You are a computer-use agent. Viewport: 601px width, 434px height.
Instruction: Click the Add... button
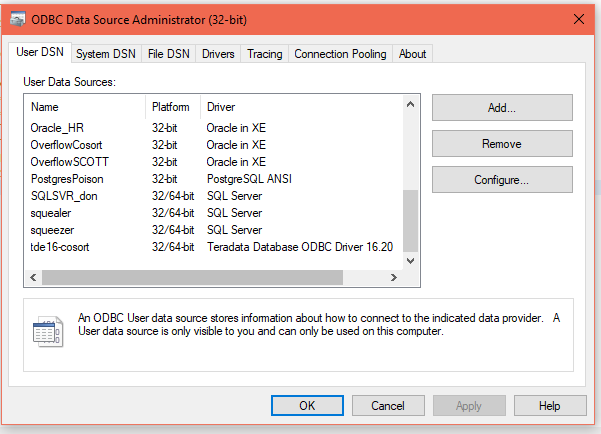[x=502, y=108]
